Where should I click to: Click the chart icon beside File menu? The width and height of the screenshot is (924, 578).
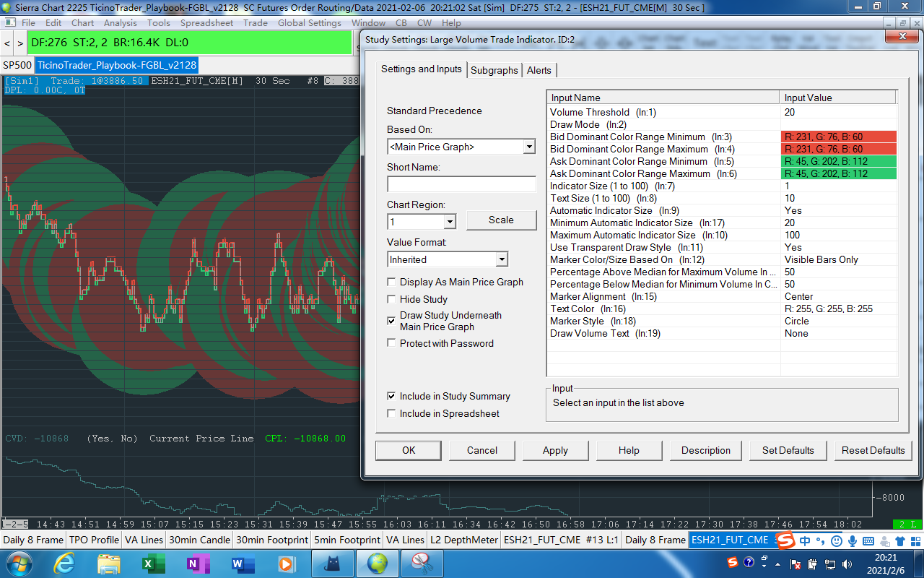(x=9, y=23)
